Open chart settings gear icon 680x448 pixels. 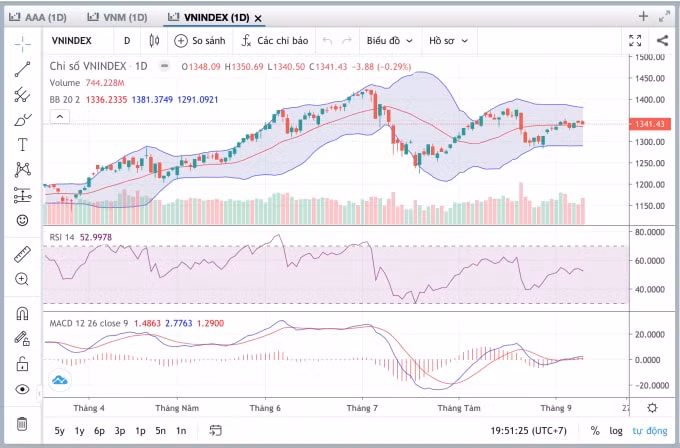(652, 408)
